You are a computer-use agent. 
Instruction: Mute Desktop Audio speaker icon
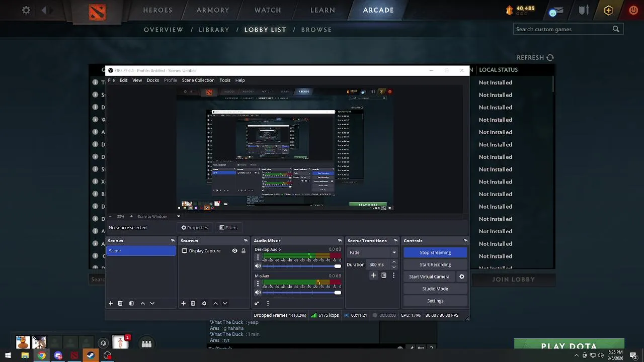(258, 266)
